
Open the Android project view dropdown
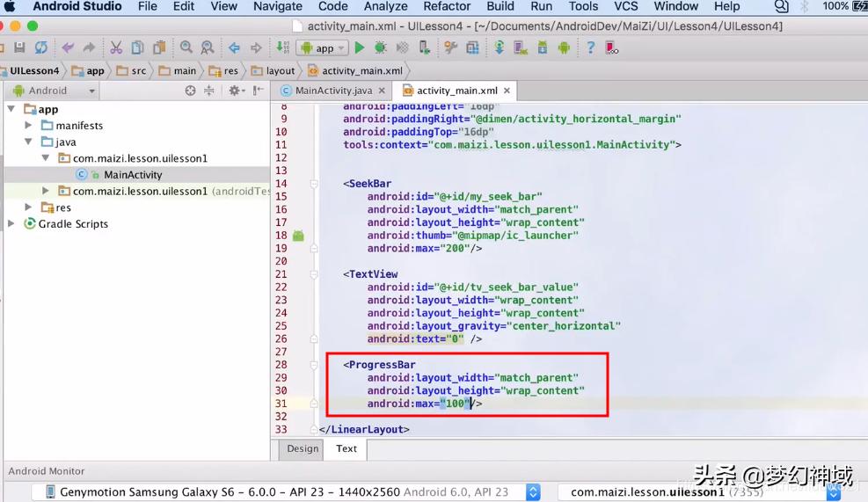pos(53,91)
